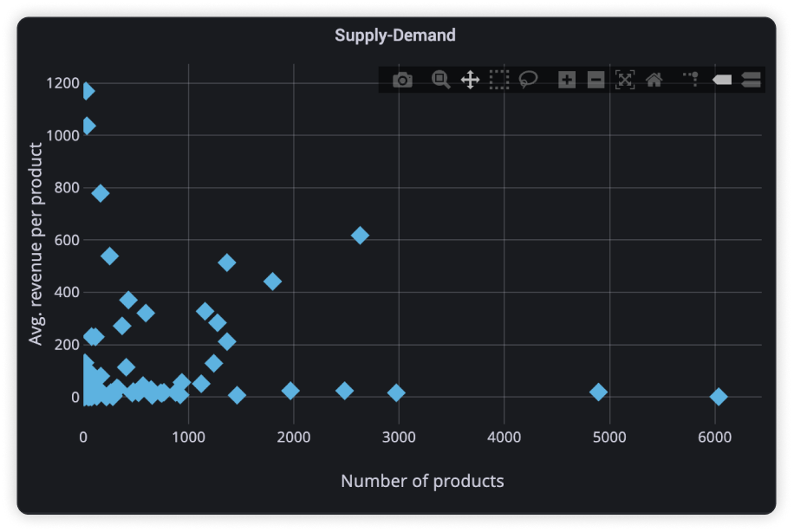Screen dimensions: 794x532
Task: Click the data point at 6000 products
Action: 718,397
